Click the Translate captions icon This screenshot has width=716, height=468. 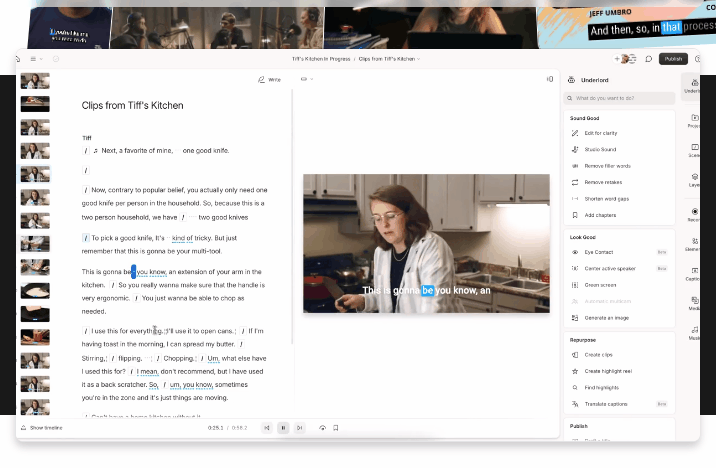point(575,405)
